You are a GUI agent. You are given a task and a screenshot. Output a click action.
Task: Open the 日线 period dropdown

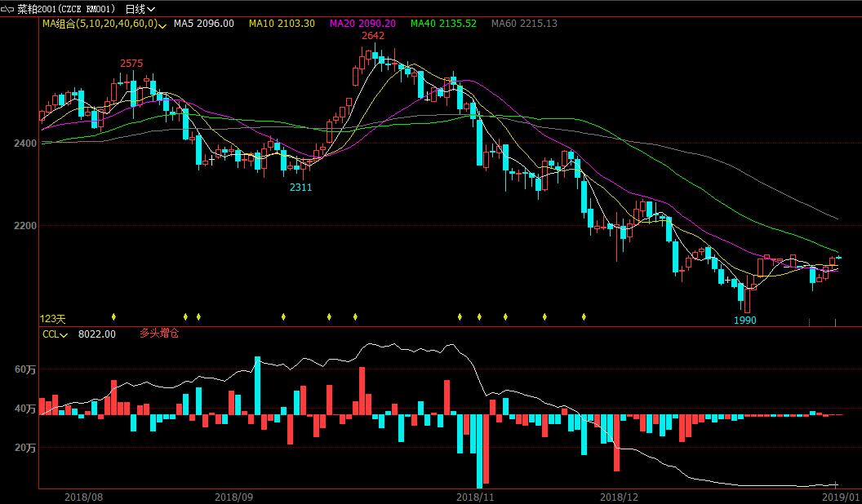[x=140, y=9]
